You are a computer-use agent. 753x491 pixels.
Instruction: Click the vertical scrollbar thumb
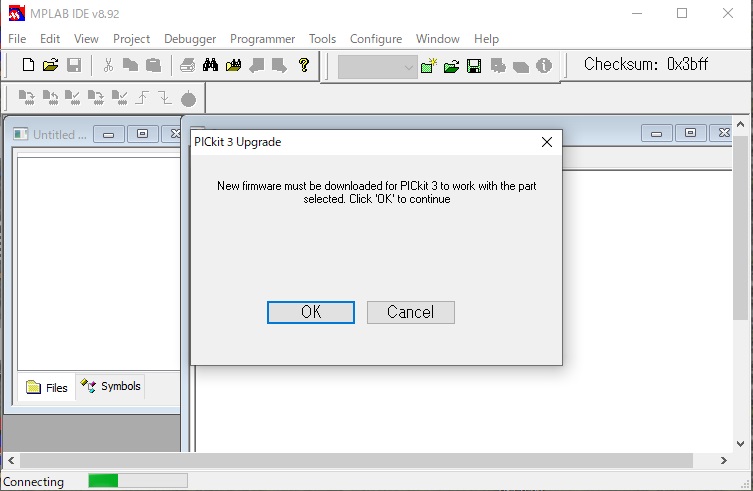click(x=741, y=228)
